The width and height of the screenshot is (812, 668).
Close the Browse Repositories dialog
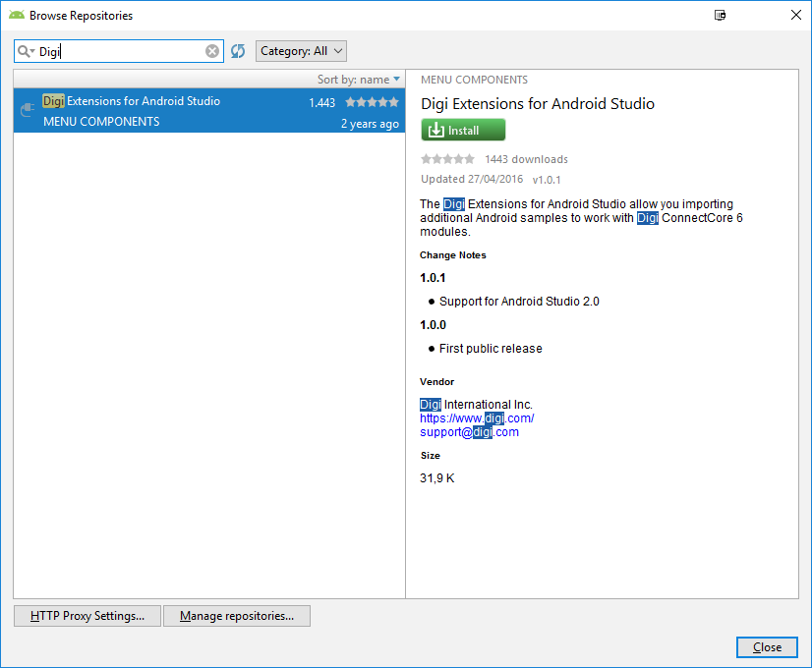click(767, 646)
